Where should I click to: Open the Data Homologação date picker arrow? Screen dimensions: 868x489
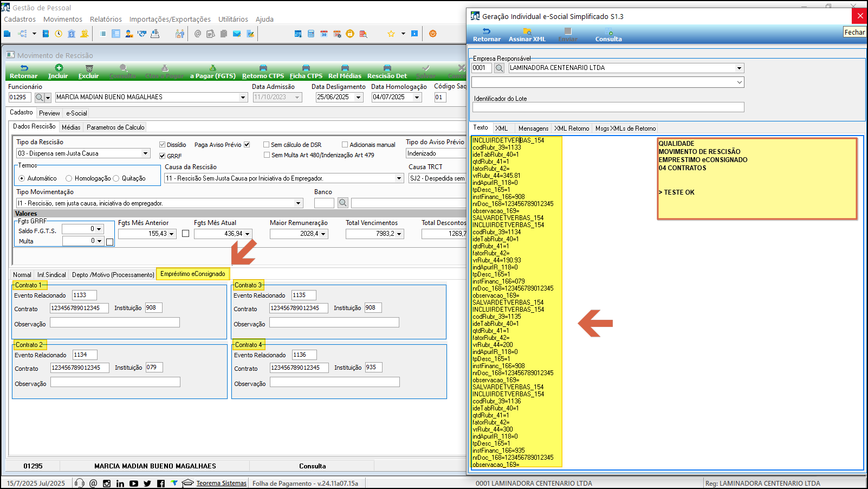pos(417,98)
